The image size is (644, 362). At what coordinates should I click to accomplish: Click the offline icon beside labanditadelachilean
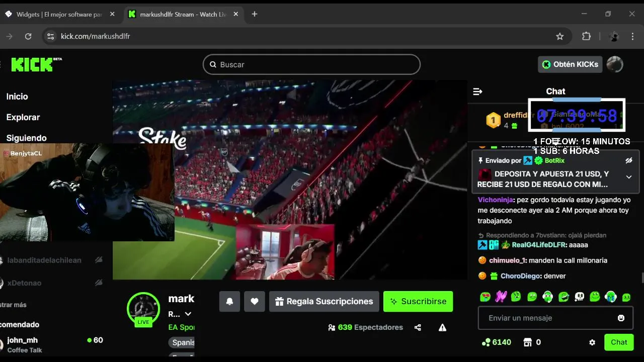[x=99, y=260]
